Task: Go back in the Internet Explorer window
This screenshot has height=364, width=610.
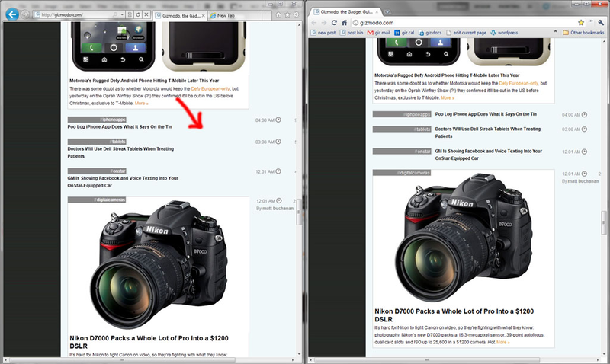Action: pos(12,14)
